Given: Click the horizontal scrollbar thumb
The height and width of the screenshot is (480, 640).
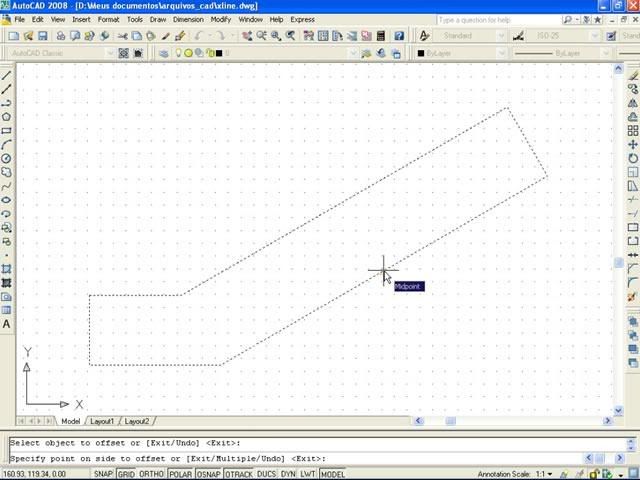Looking at the screenshot, I should pos(450,420).
